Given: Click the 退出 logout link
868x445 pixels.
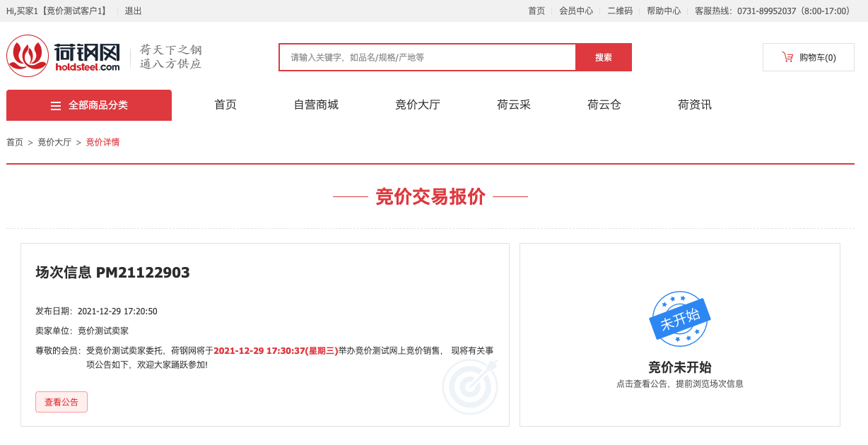Looking at the screenshot, I should (133, 11).
